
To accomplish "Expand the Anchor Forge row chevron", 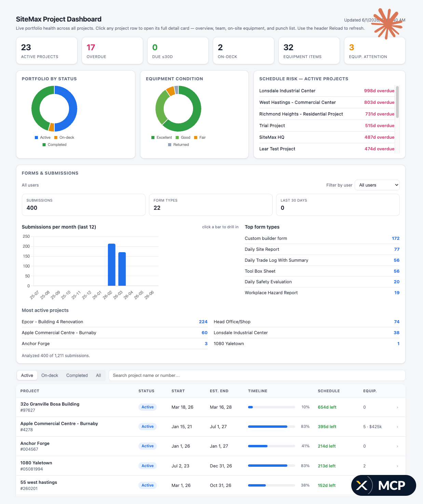I will (397, 446).
